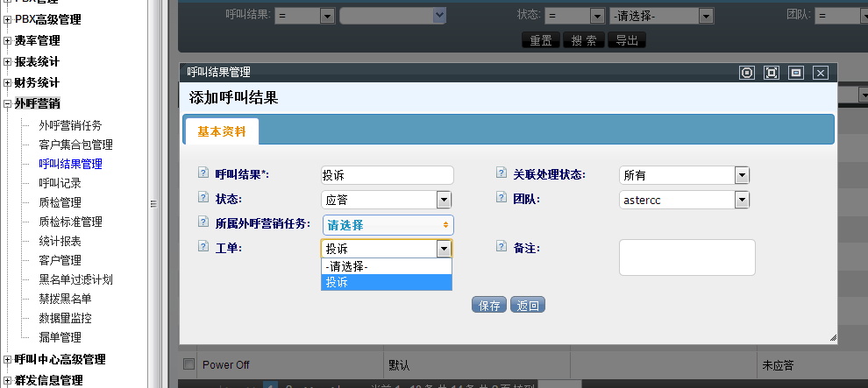Viewport: 868px width, 388px height.
Task: Click the dialog's fullscreen icon in title bar
Action: [x=772, y=73]
